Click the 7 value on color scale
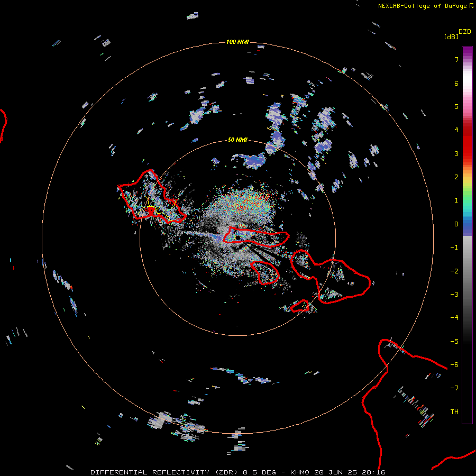The image size is (476, 476). click(x=456, y=59)
